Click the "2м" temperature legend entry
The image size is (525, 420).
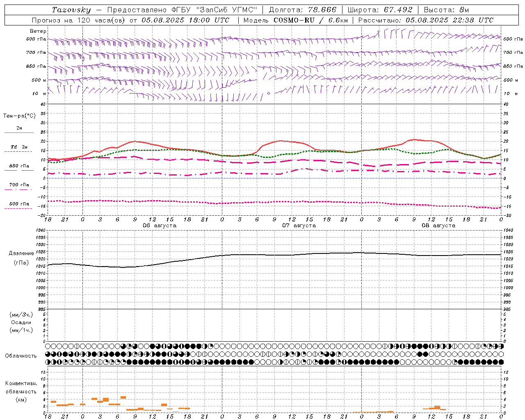[19, 128]
